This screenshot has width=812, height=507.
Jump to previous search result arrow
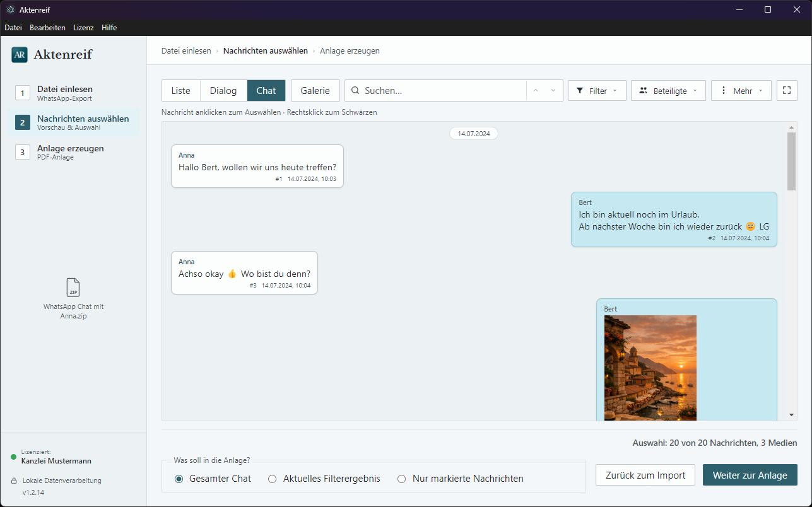[536, 91]
